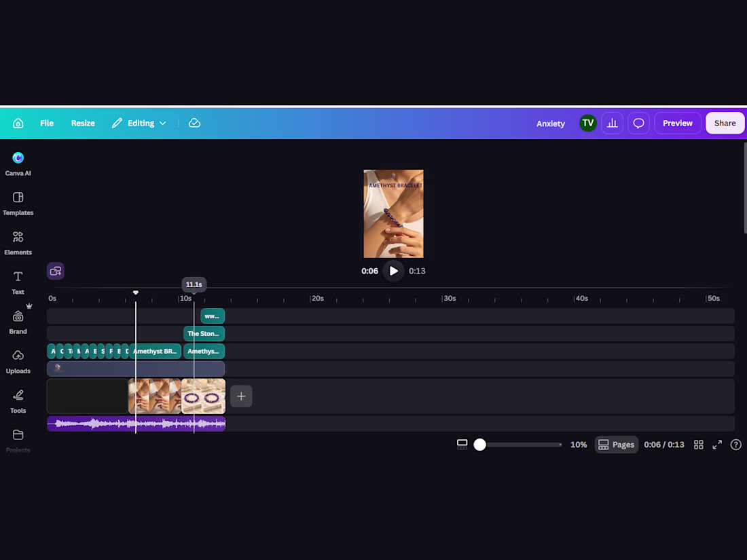Select the 'ww...' text clip
Viewport: 747px width, 560px height.
[213, 316]
